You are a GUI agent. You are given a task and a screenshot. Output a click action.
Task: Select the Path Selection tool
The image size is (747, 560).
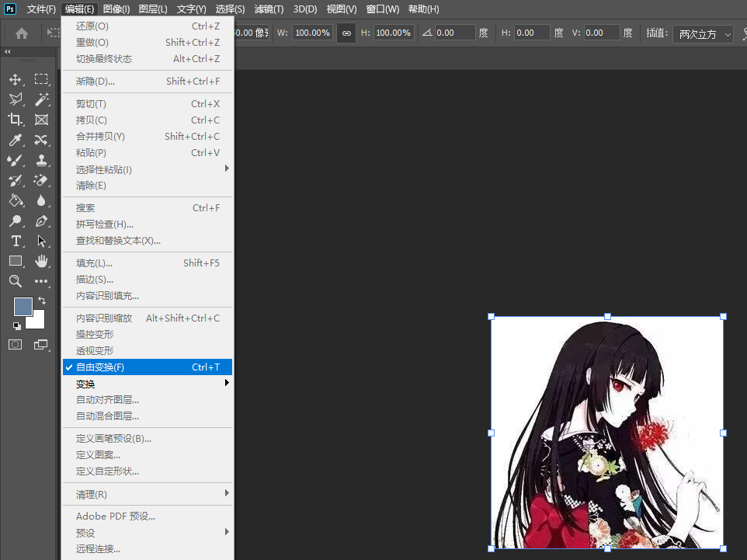click(x=41, y=241)
